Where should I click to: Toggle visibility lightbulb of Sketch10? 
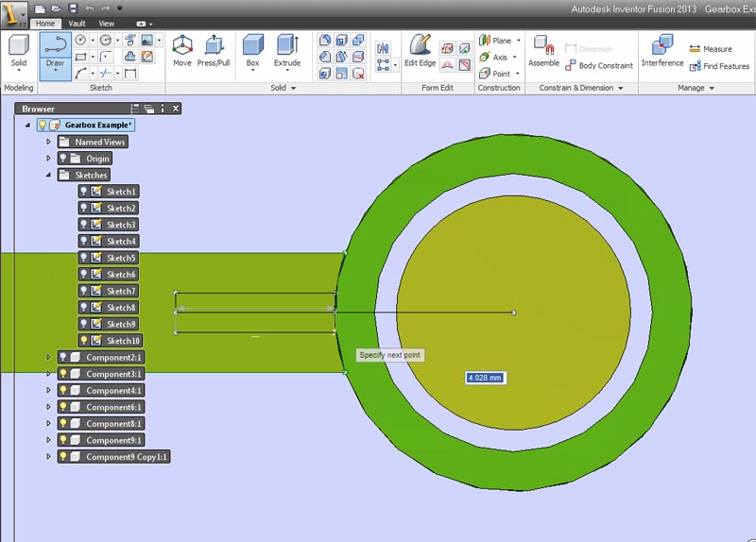(84, 341)
